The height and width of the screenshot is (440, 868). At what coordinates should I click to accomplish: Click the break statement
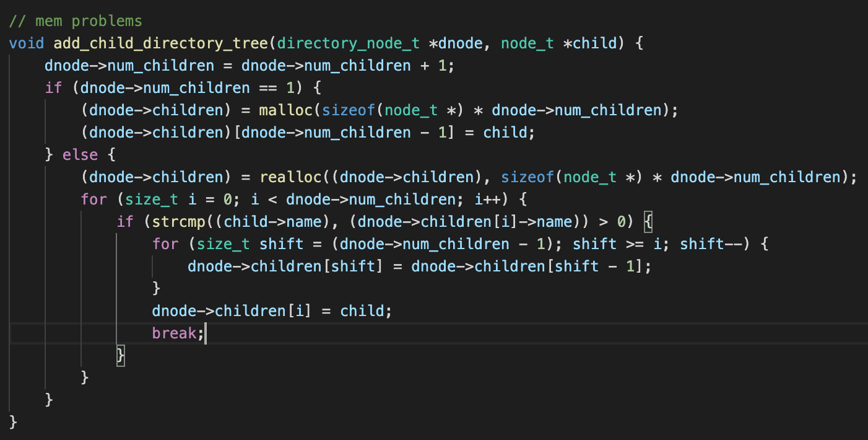(x=175, y=333)
